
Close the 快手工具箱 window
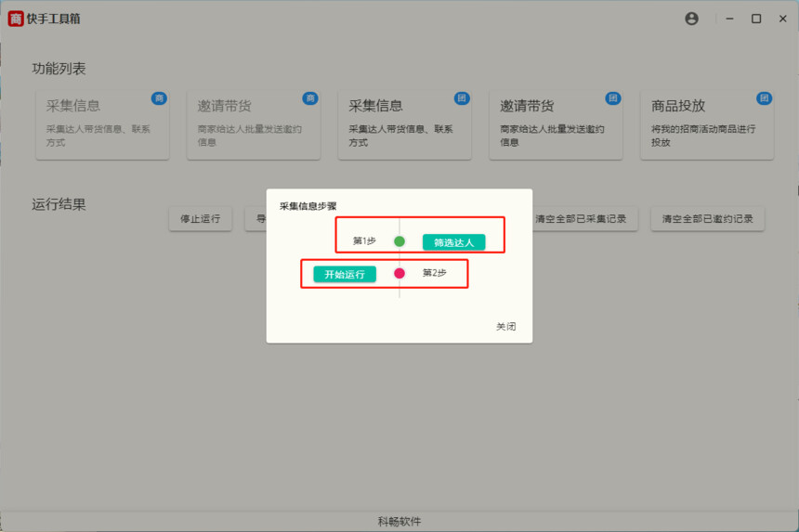point(782,19)
